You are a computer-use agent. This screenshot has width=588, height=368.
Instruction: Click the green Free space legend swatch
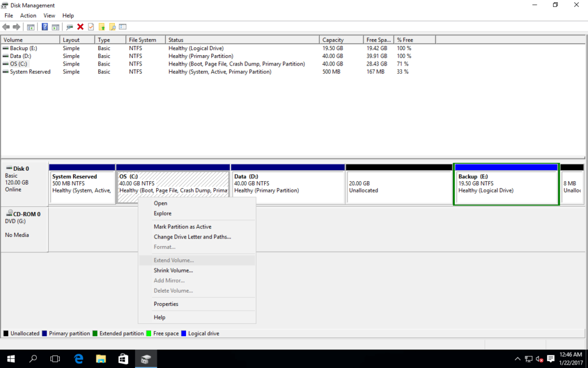[x=150, y=333]
